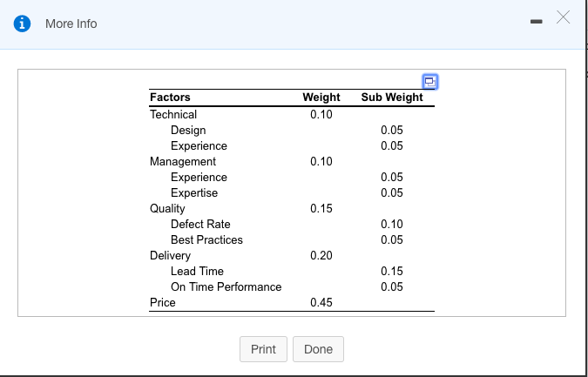This screenshot has width=588, height=377.
Task: Select the Quality weight value 0.15
Action: tap(321, 208)
